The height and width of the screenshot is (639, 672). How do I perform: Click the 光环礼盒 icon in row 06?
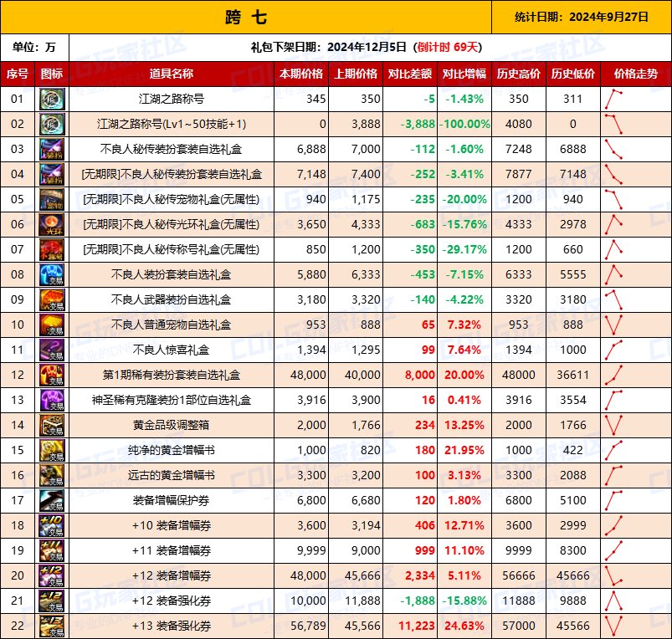click(52, 224)
